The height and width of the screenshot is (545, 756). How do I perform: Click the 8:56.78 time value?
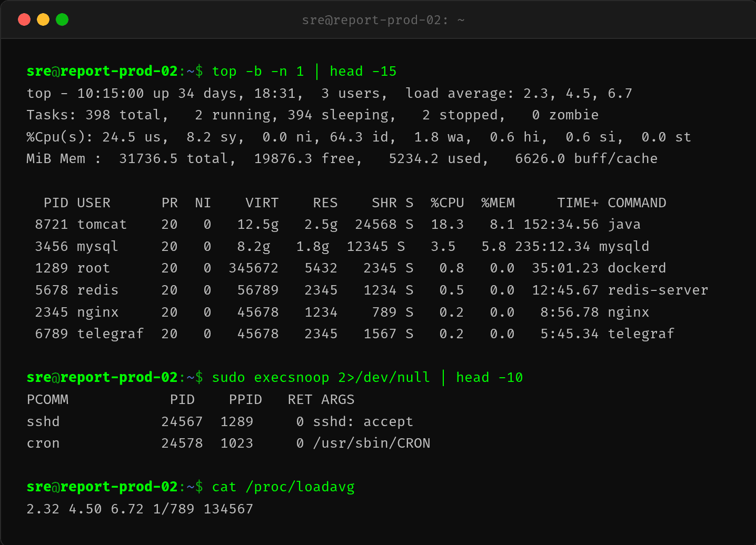coord(570,312)
